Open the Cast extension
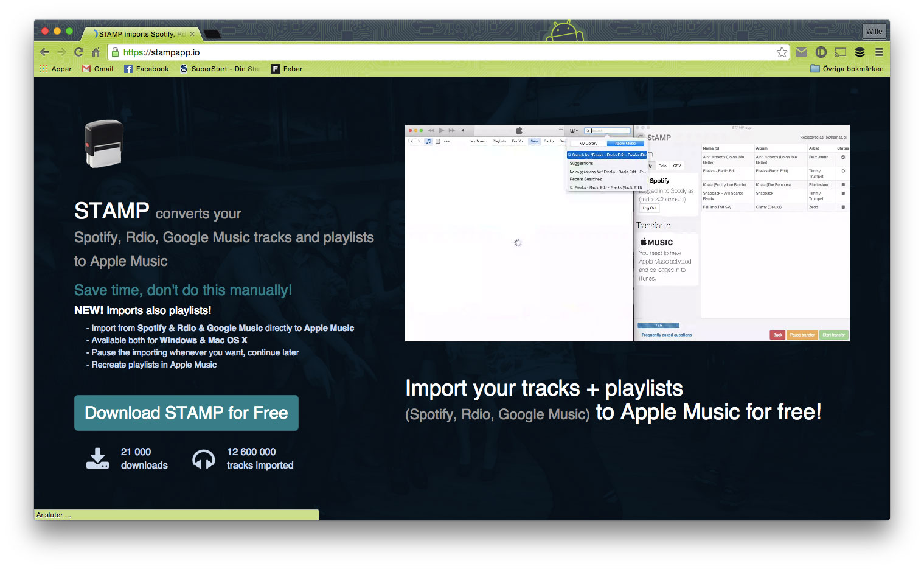The height and width of the screenshot is (569, 924). (841, 52)
